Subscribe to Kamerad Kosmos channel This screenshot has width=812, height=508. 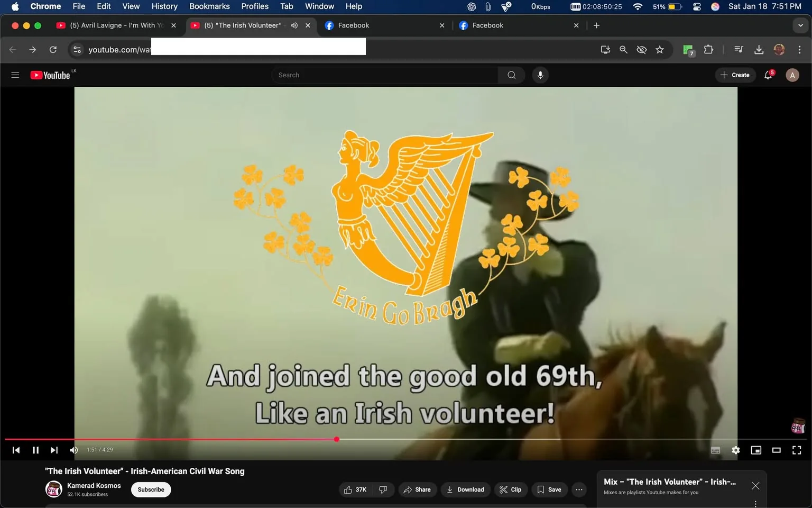151,489
